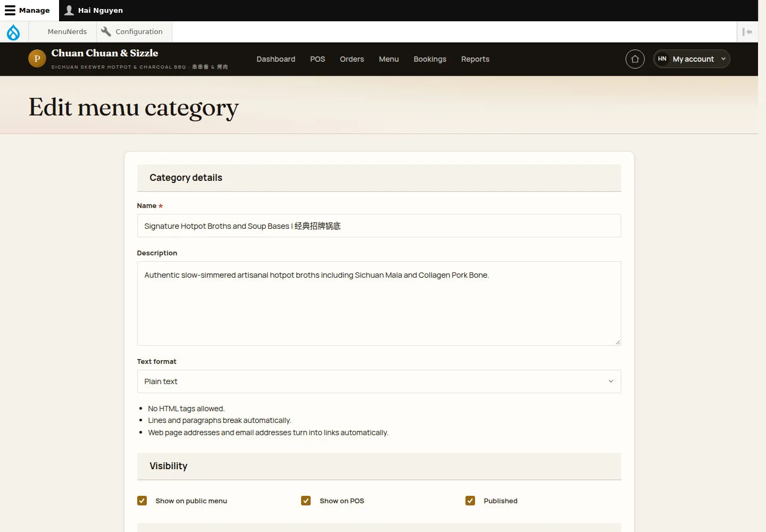Click into the Description textarea
This screenshot has width=766, height=532.
click(x=379, y=303)
